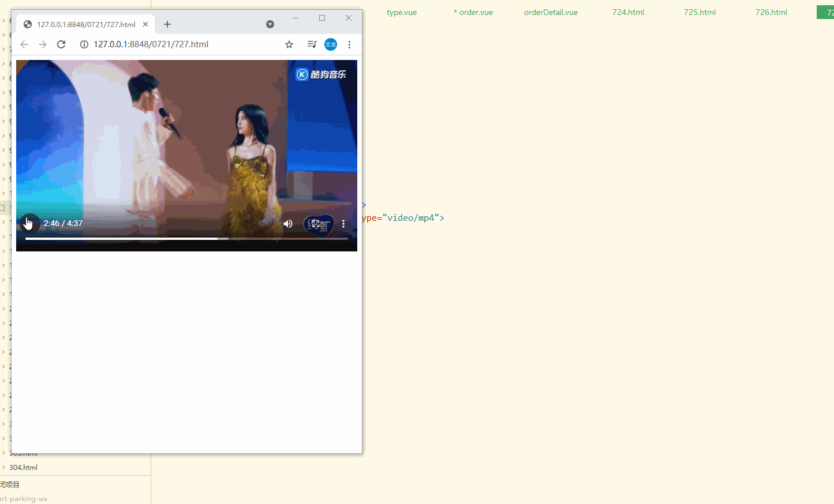The width and height of the screenshot is (834, 504).
Task: Mute the video using the speaker icon
Action: point(288,224)
